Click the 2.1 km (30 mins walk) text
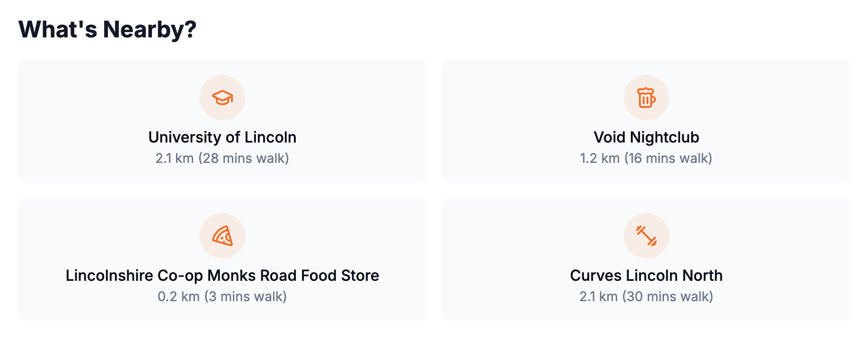 click(647, 296)
